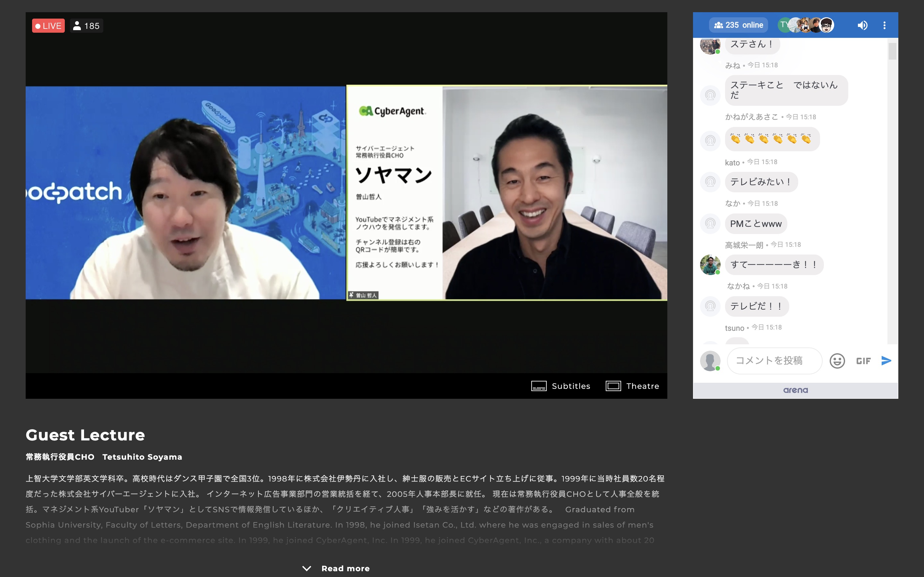The width and height of the screenshot is (924, 577).
Task: Click 高城栄一朗's green avatar in the chat
Action: (x=711, y=264)
